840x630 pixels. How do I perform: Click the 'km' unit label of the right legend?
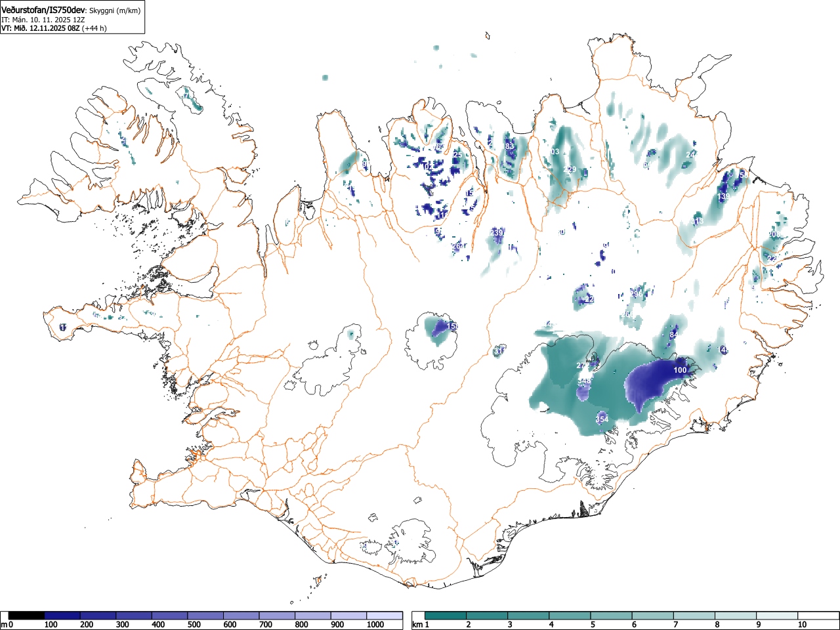pyautogui.click(x=417, y=625)
